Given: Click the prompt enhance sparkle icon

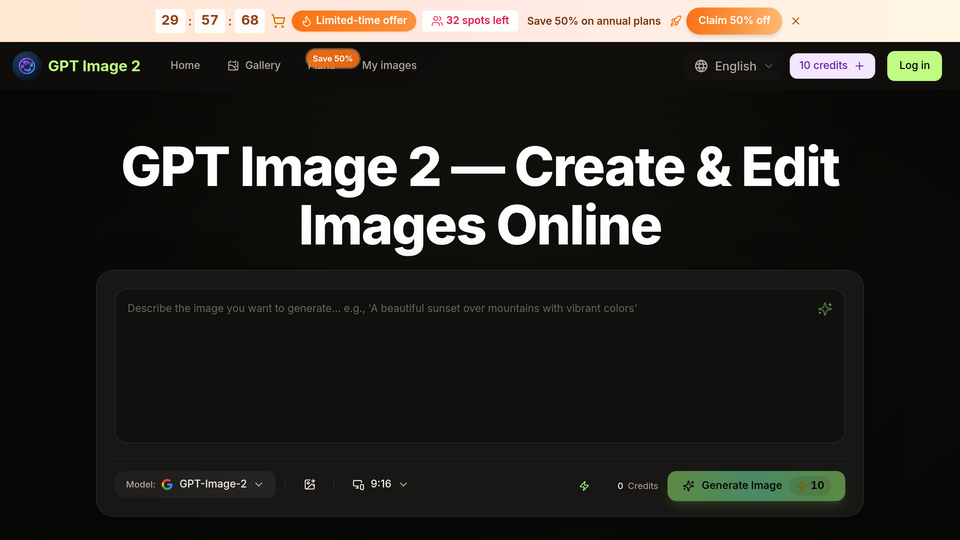Looking at the screenshot, I should click(825, 309).
